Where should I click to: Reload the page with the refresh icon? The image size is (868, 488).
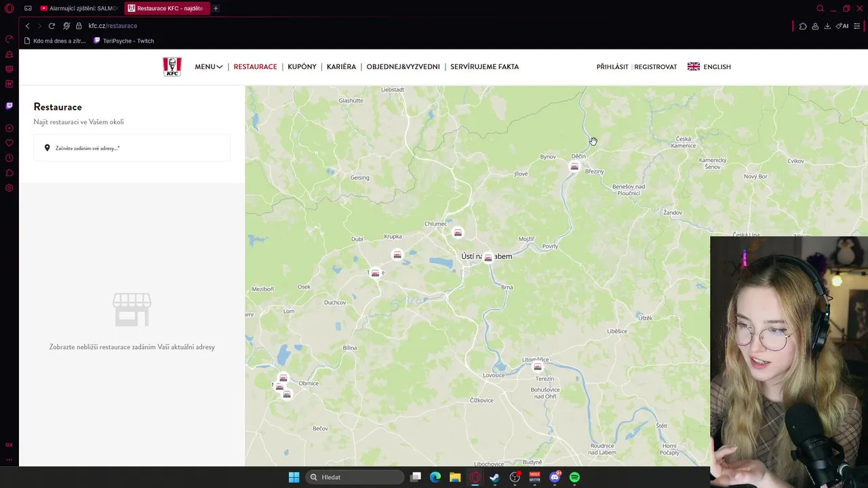[x=52, y=26]
